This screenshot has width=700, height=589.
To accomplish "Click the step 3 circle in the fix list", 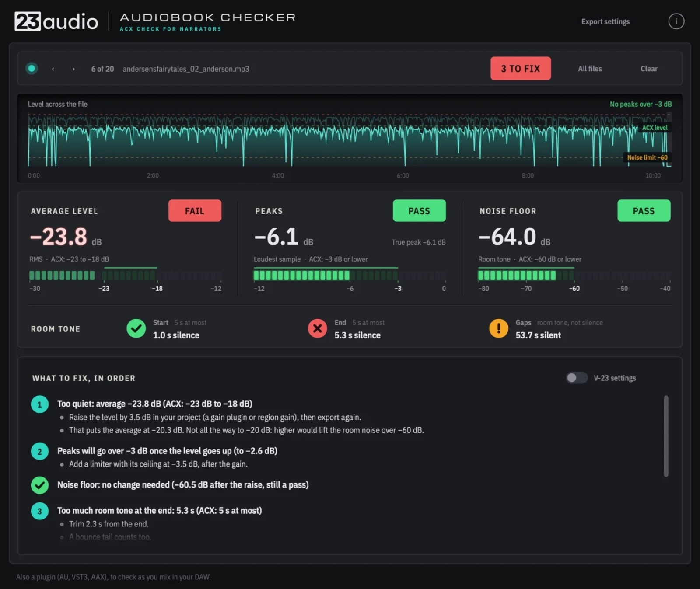I will (x=40, y=511).
